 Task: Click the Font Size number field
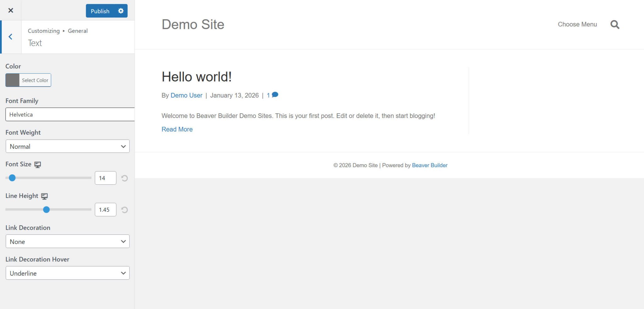(105, 178)
